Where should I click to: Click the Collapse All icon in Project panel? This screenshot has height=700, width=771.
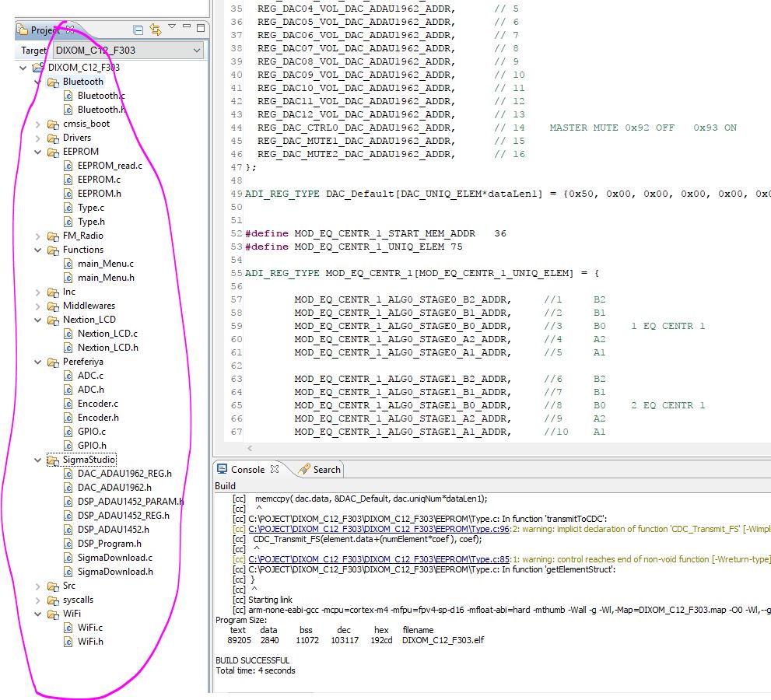[x=138, y=30]
